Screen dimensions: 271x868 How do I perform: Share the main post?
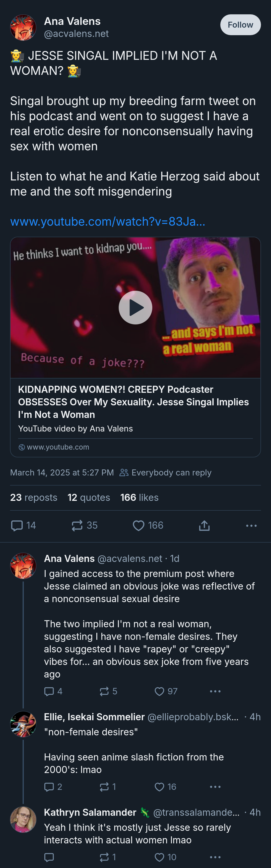[204, 525]
